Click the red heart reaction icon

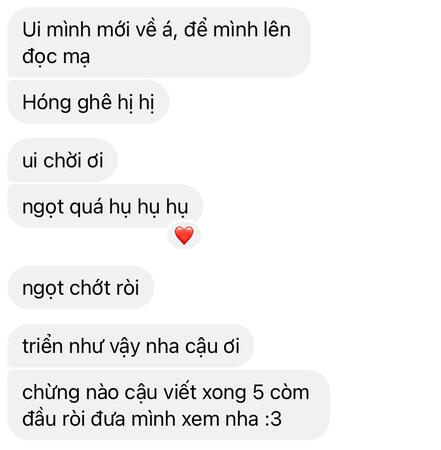click(184, 235)
